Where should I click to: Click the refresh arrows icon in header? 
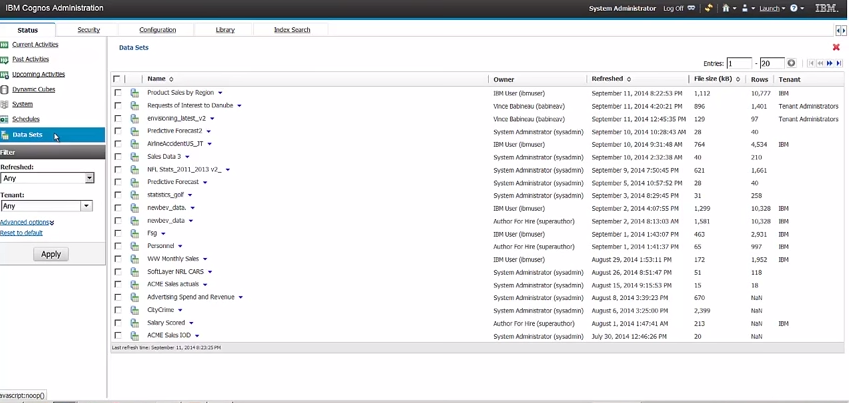(x=708, y=8)
